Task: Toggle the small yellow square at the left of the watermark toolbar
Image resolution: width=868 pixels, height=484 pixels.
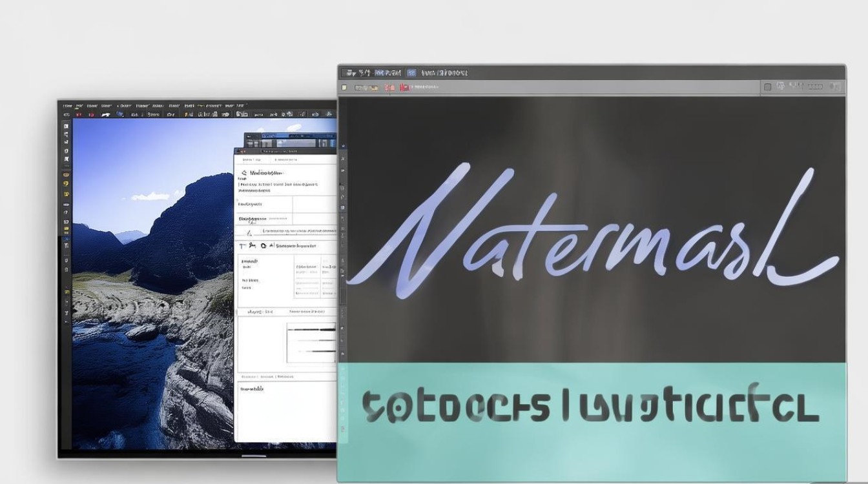Action: (x=344, y=87)
